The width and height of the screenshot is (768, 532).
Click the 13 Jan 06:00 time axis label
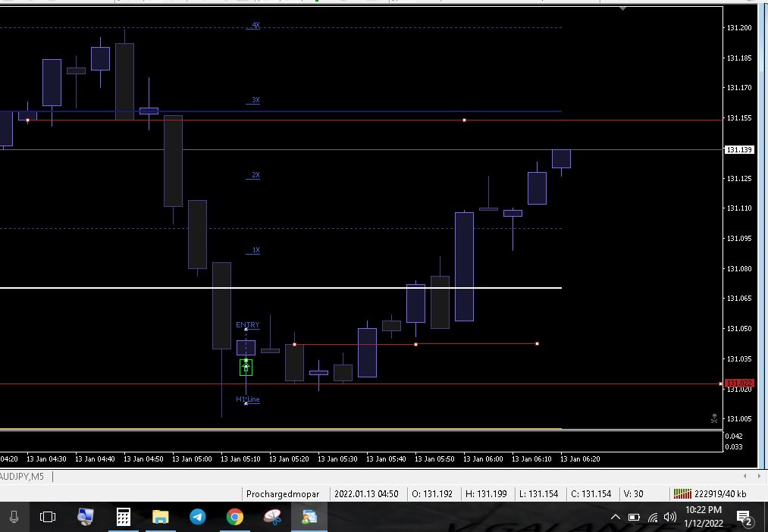click(x=483, y=458)
